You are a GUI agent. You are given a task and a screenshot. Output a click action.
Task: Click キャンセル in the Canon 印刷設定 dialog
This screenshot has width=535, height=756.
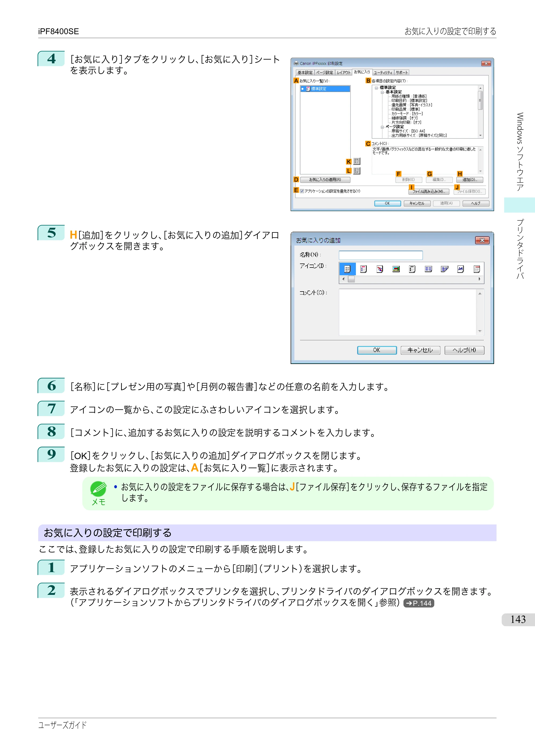coord(417,203)
